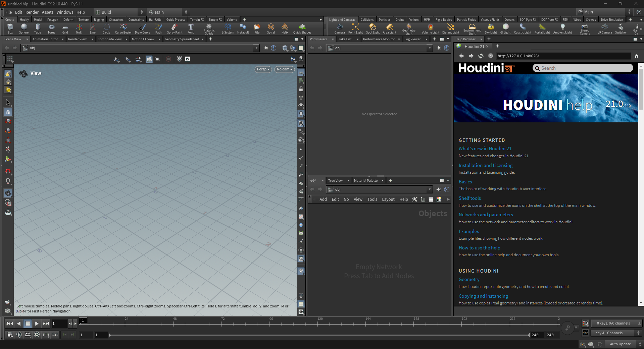Toggle the pin on the Scene View pane

point(266,48)
